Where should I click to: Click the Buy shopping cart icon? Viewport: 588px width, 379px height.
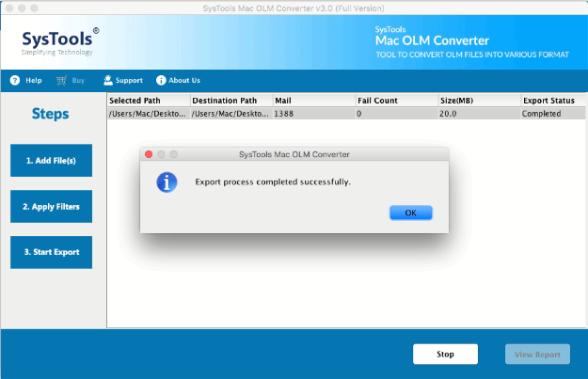[x=61, y=80]
